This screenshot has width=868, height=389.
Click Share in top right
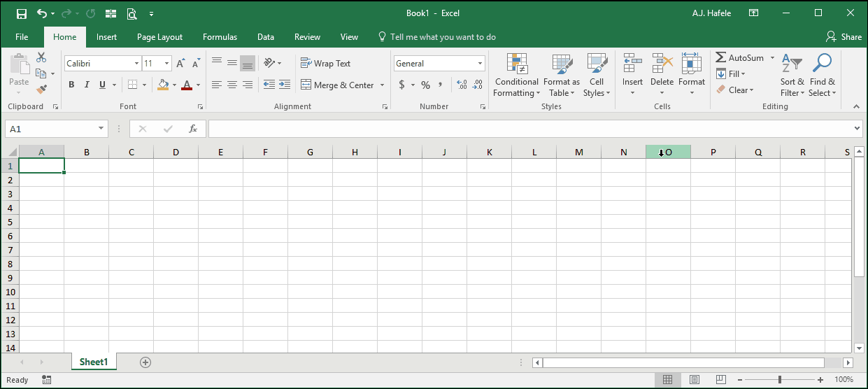[x=844, y=37]
